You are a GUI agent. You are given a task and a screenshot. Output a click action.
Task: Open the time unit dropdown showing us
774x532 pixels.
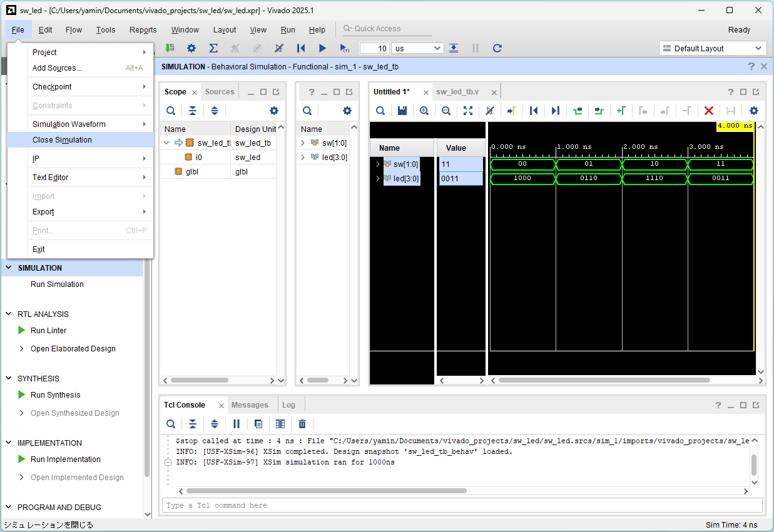418,48
